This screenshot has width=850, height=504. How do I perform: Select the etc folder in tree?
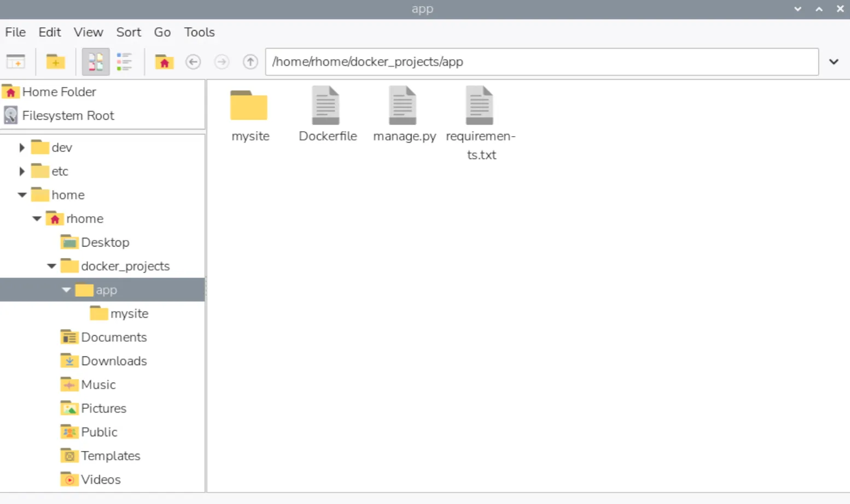point(50,171)
